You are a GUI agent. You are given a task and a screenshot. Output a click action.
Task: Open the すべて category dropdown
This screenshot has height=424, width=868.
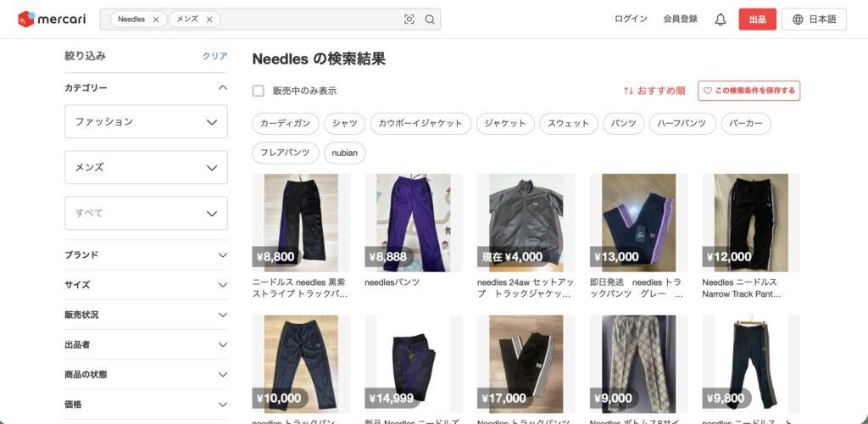146,213
